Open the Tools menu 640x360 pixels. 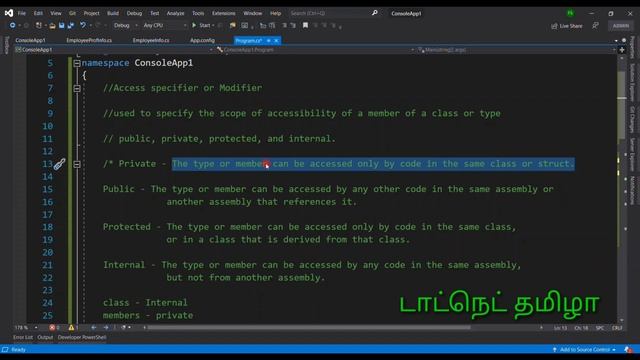(198, 13)
